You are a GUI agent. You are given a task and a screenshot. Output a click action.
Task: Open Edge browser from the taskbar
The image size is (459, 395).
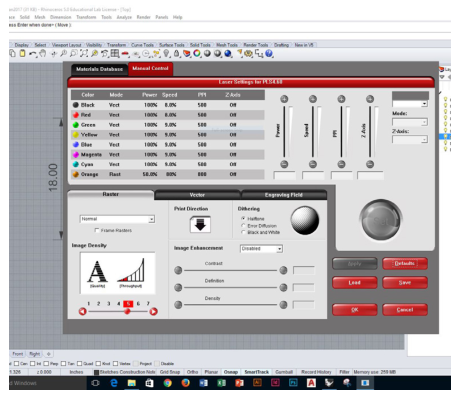pyautogui.click(x=114, y=383)
